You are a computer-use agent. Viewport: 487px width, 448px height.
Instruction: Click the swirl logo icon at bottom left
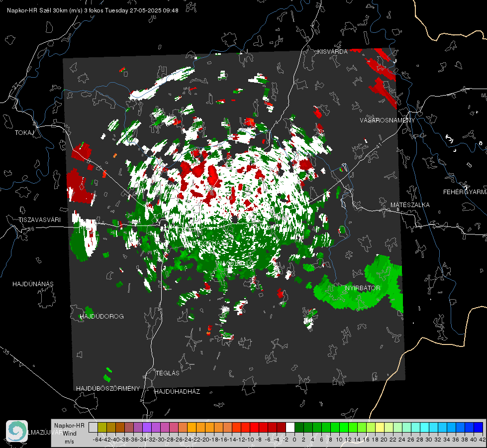(x=17, y=431)
